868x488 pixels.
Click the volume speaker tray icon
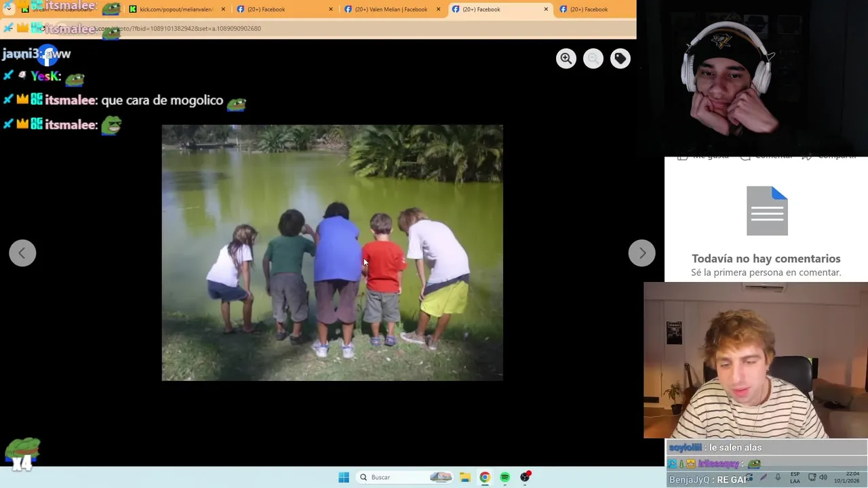point(823,477)
